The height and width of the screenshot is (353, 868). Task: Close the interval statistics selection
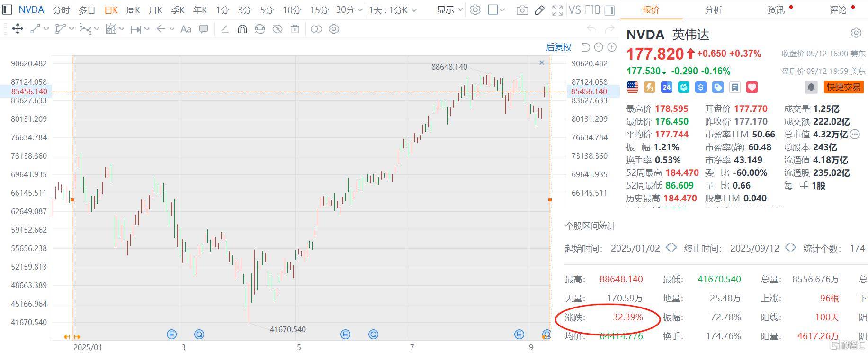pyautogui.click(x=542, y=63)
